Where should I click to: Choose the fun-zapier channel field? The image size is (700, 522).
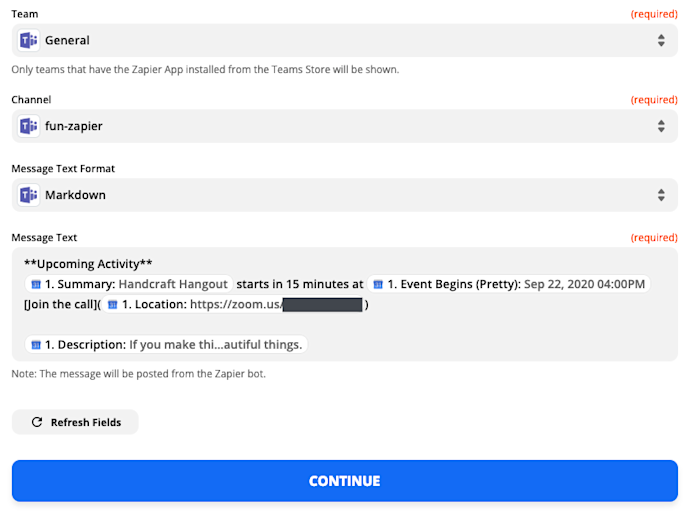(x=345, y=126)
